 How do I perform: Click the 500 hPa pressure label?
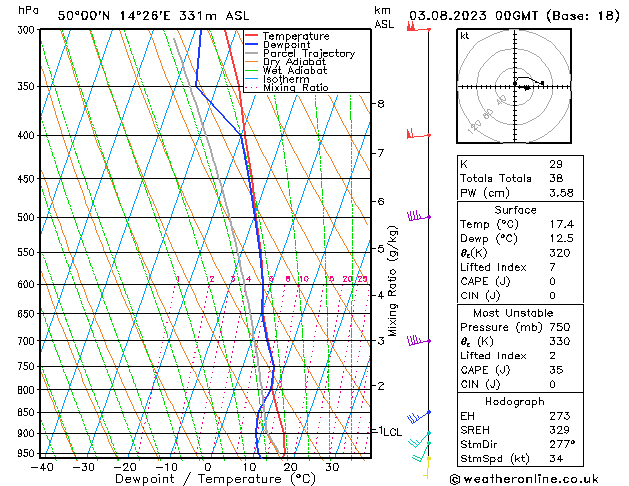(x=26, y=217)
